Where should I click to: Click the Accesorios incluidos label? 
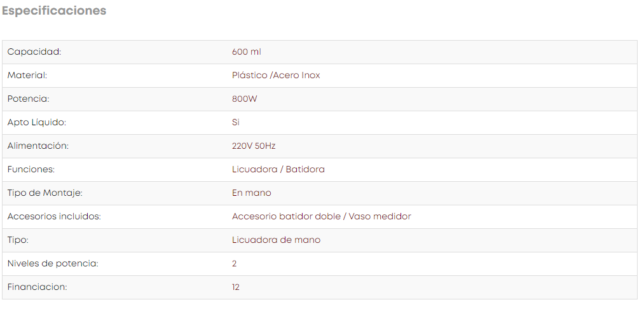[54, 217]
